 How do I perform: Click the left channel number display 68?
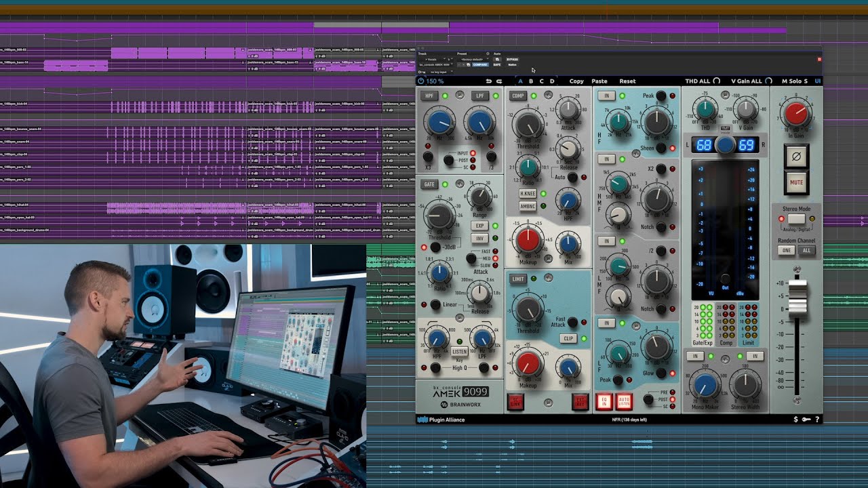pyautogui.click(x=703, y=145)
